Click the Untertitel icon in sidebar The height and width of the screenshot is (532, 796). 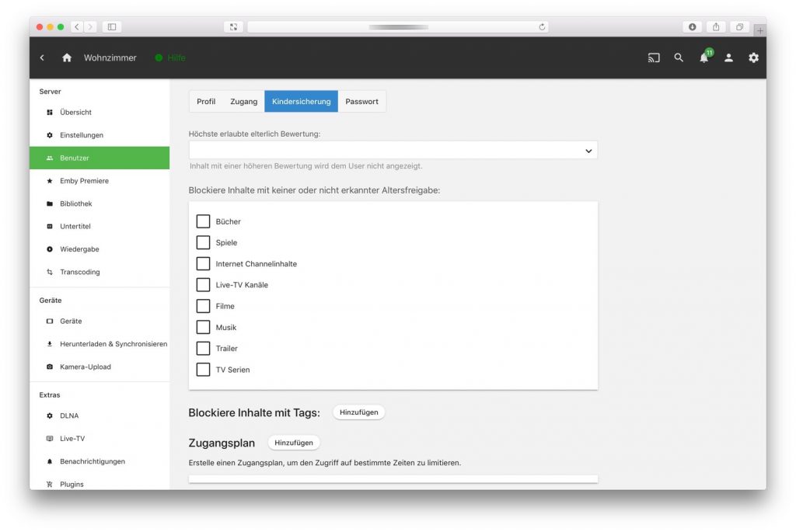(x=49, y=226)
